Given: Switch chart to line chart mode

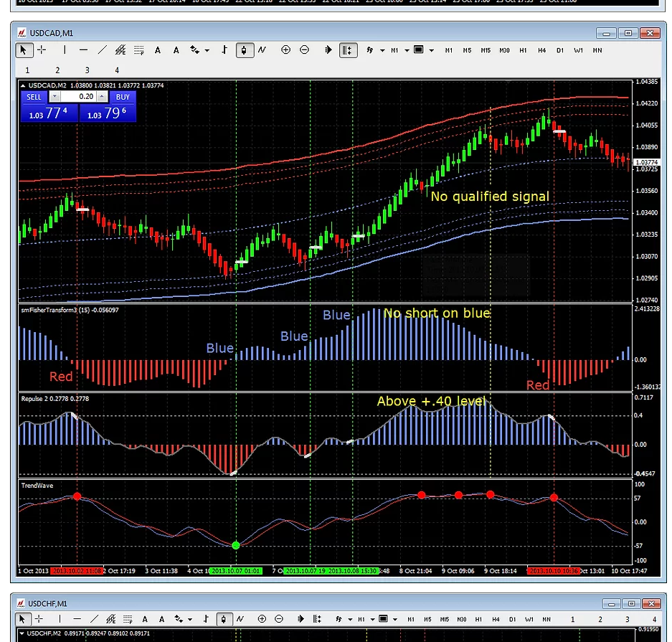Looking at the screenshot, I should (262, 50).
